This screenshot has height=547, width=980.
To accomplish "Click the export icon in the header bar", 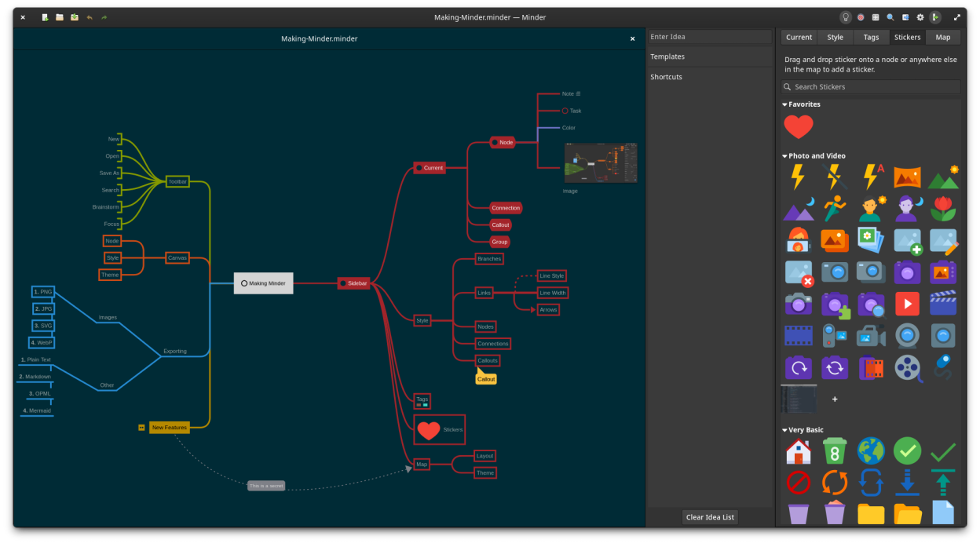I will (905, 17).
